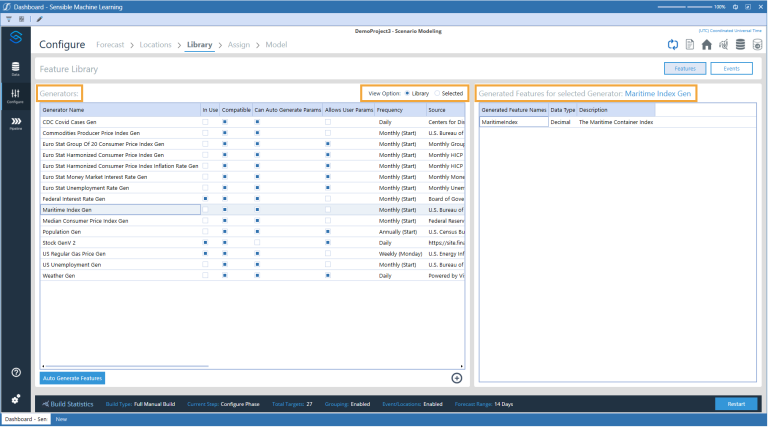Click the Pipeline icon in sidebar
The width and height of the screenshot is (768, 427).
pyautogui.click(x=15, y=122)
